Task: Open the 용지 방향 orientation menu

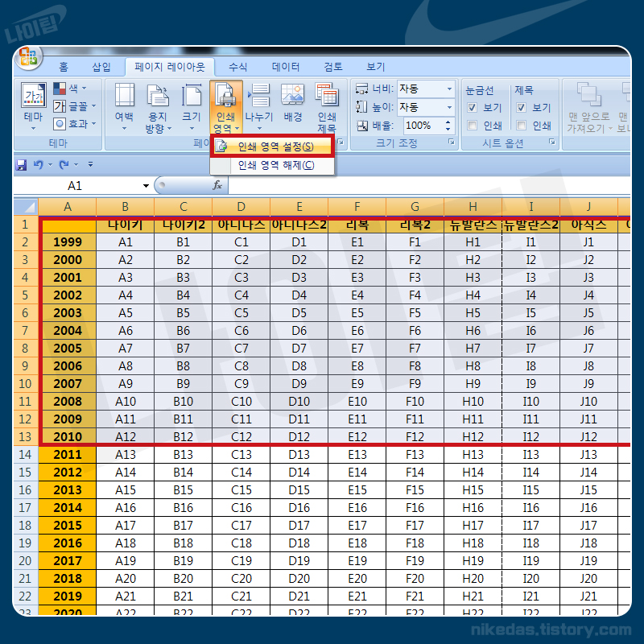Action: (158, 108)
